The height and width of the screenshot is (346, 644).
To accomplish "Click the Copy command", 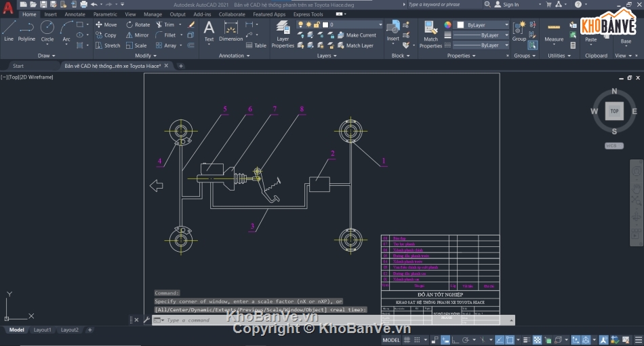I will 106,35.
